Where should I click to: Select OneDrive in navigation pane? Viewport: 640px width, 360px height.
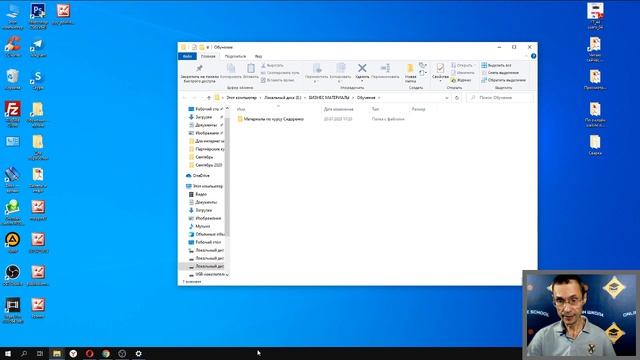click(x=197, y=176)
